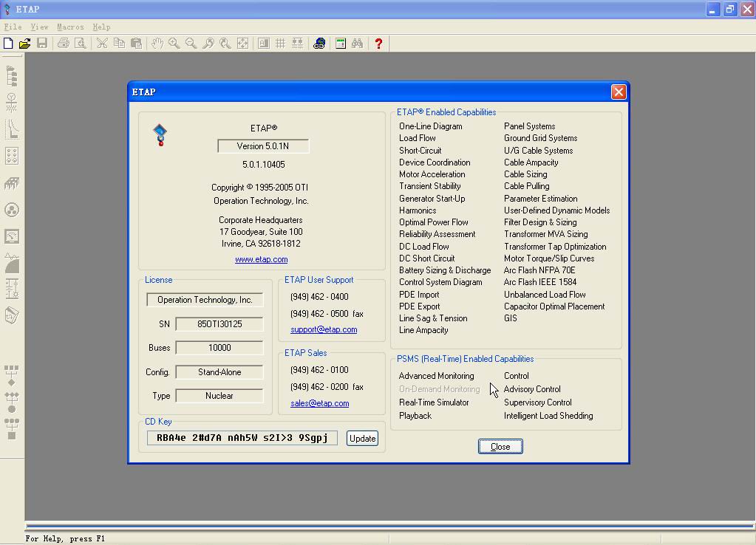The height and width of the screenshot is (545, 756).
Task: Select the Pan hand tool
Action: [x=157, y=44]
